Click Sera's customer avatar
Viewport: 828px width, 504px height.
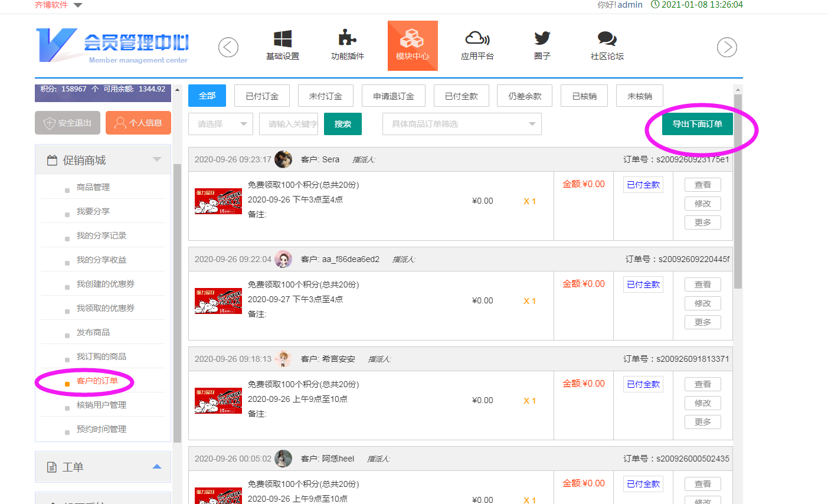283,159
